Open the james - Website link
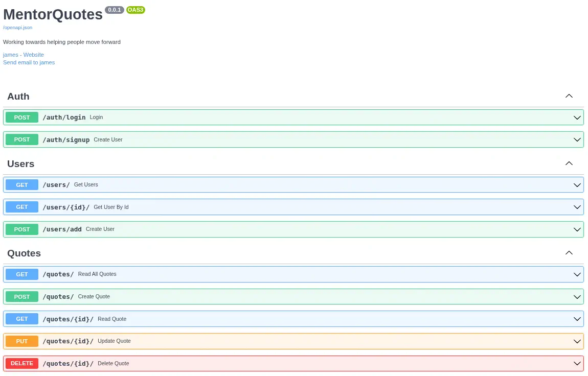Viewport: 588px width, 376px height. tap(24, 55)
